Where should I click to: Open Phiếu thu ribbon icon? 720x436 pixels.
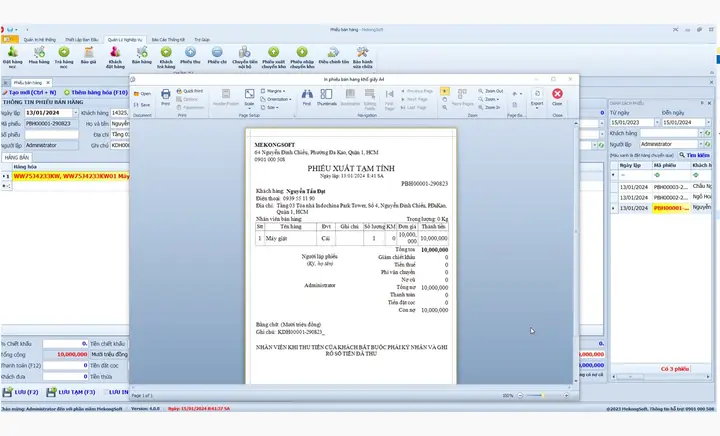(x=190, y=55)
